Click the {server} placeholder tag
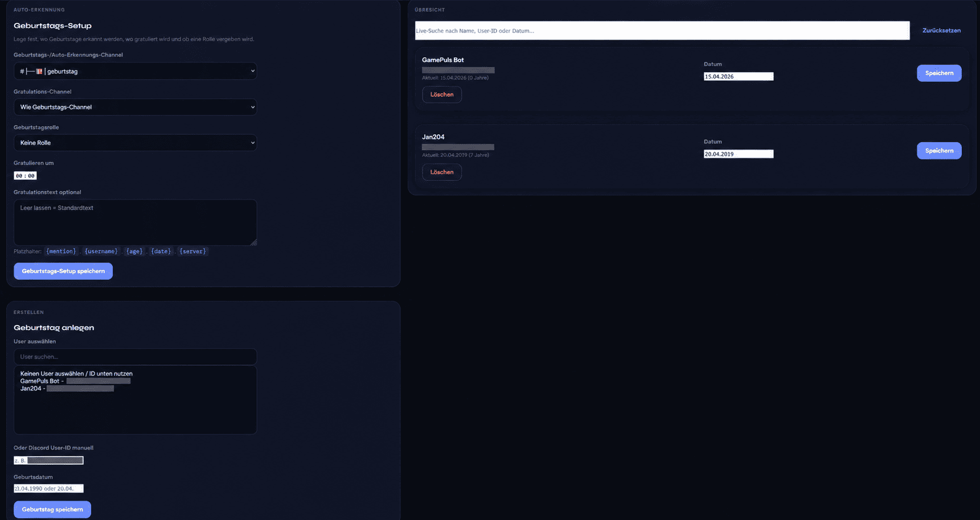The height and width of the screenshot is (520, 980). (193, 251)
